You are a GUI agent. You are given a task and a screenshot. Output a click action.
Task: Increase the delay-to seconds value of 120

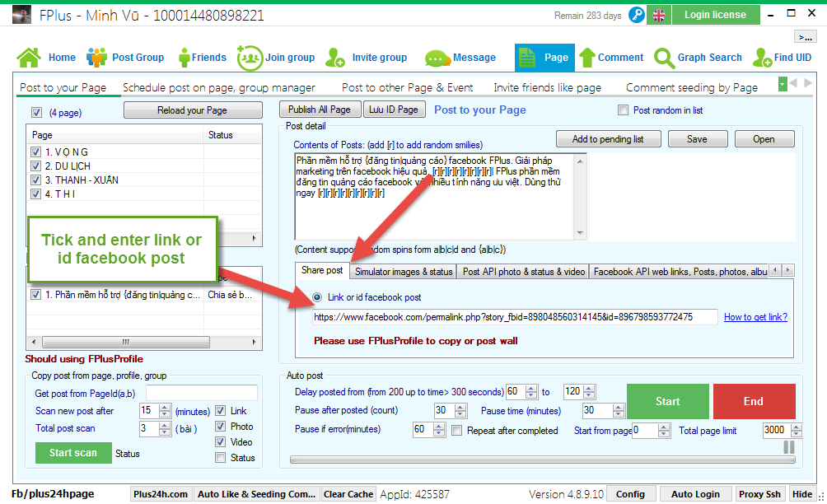pos(589,389)
